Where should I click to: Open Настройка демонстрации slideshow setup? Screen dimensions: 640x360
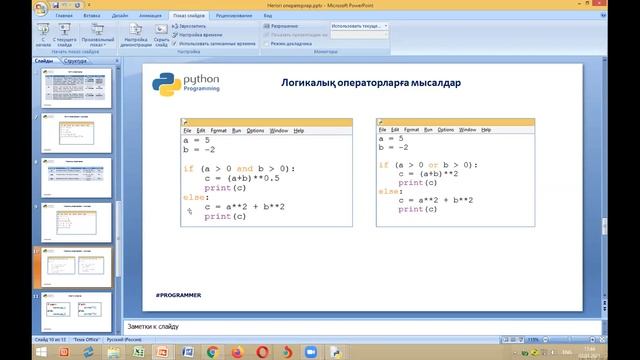point(136,35)
